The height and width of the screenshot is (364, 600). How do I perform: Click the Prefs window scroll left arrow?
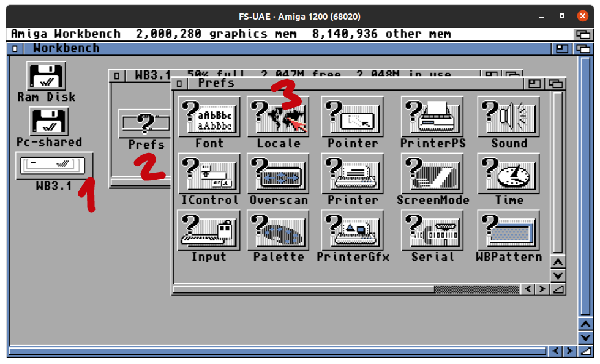click(x=528, y=289)
